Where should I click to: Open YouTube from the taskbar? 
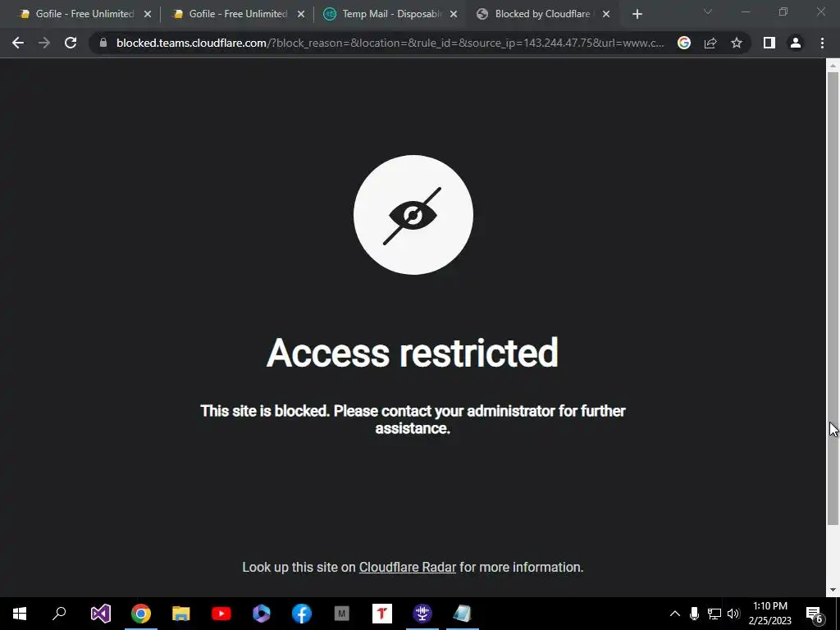point(221,614)
